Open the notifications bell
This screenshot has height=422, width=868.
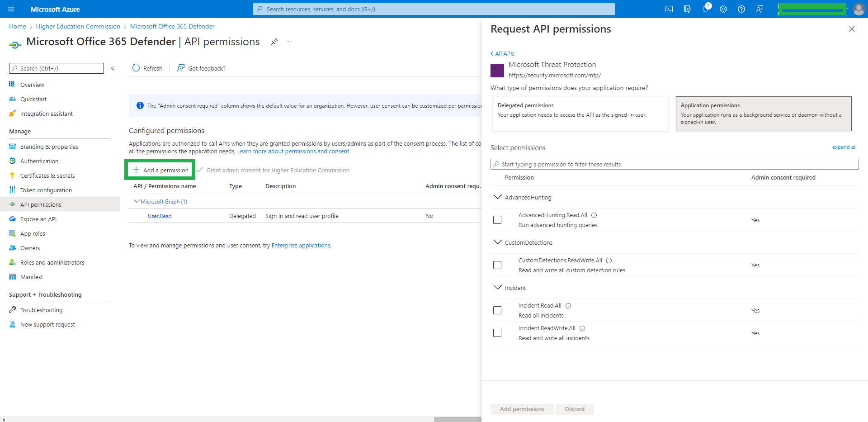705,9
